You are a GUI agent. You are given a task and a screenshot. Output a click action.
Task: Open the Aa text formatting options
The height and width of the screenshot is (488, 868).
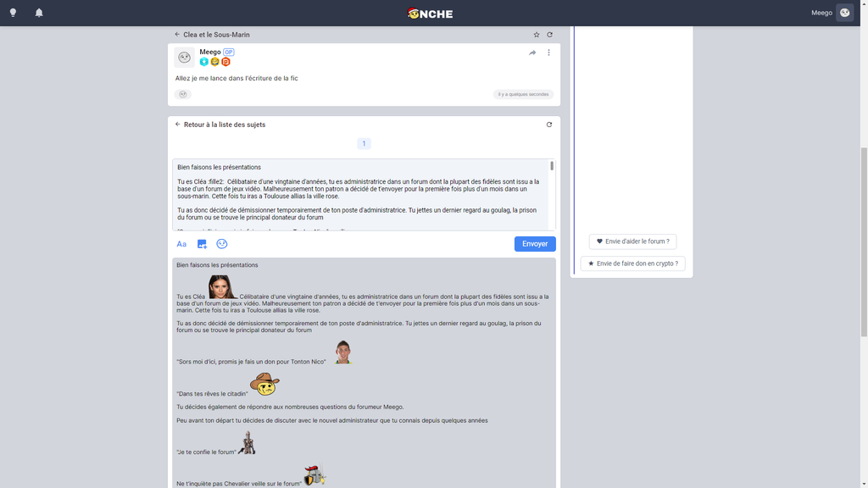[x=181, y=244]
